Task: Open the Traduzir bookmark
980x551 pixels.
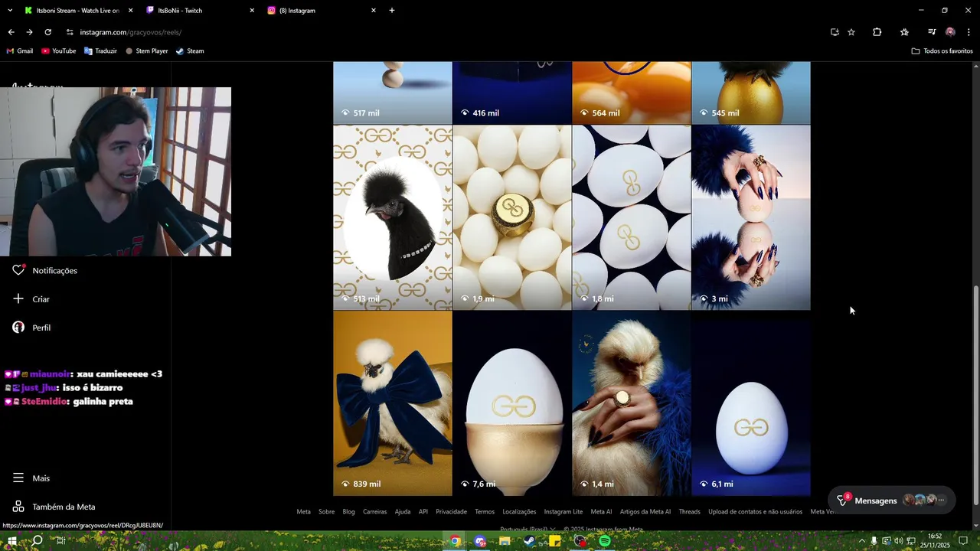Action: tap(100, 51)
